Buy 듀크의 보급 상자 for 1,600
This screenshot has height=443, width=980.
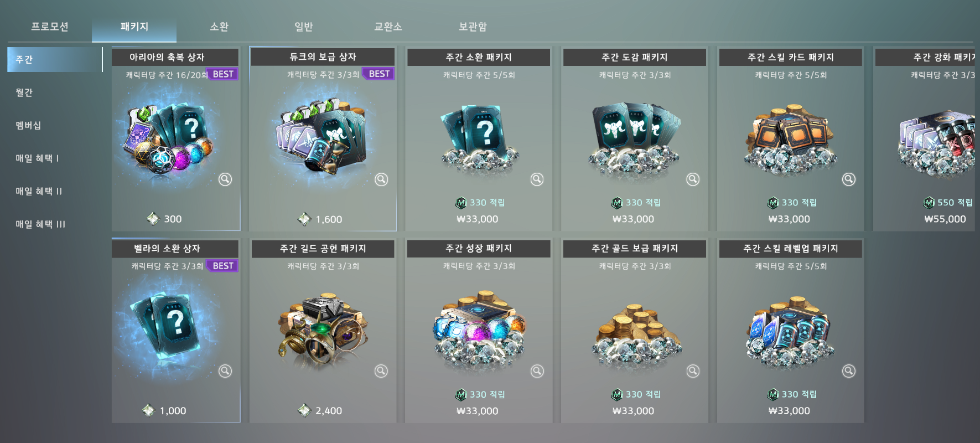point(320,219)
